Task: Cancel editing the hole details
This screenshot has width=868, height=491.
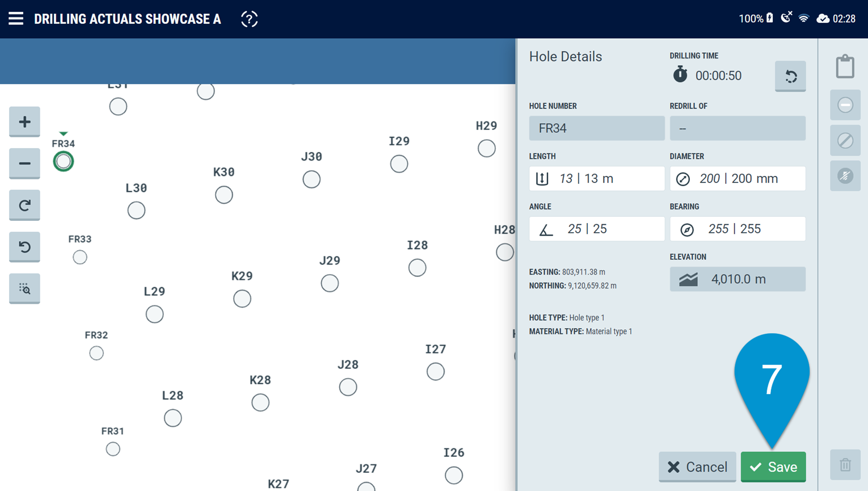Action: pos(697,467)
